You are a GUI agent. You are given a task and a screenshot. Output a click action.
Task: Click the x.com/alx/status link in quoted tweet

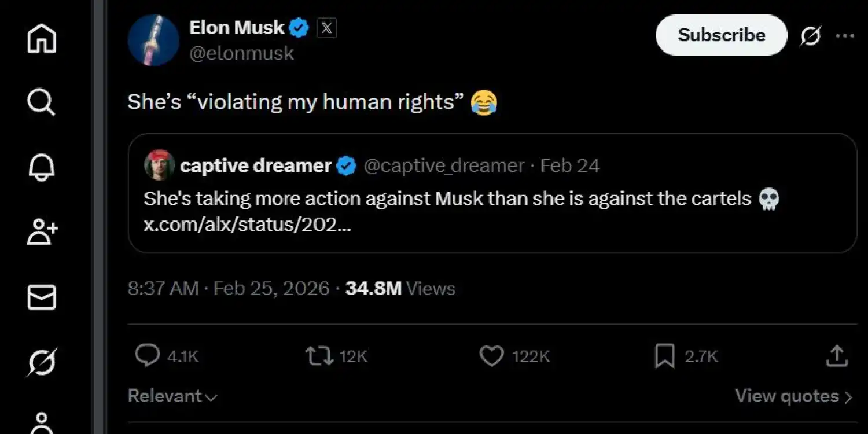246,225
